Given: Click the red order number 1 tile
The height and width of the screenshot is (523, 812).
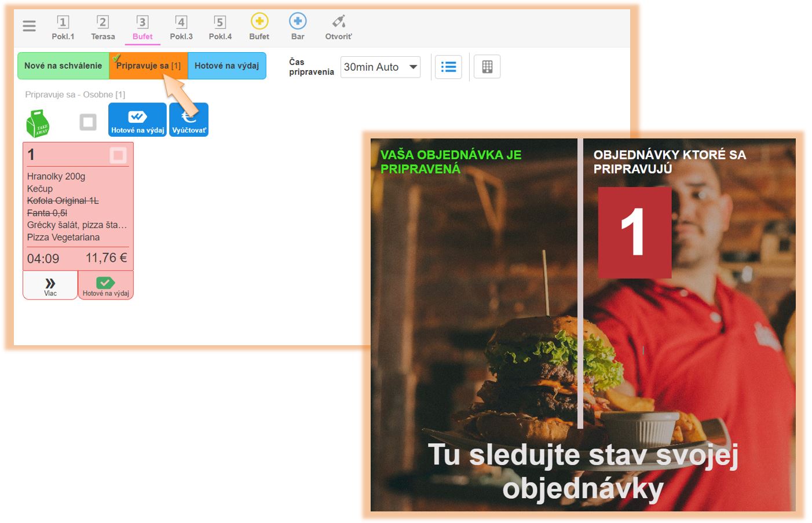Looking at the screenshot, I should (634, 232).
